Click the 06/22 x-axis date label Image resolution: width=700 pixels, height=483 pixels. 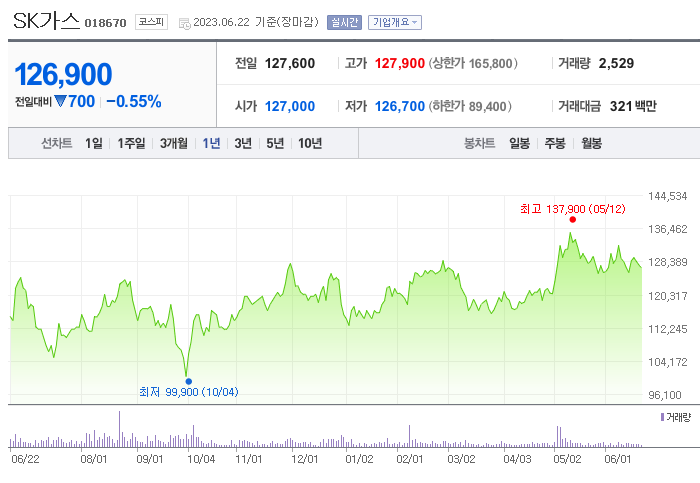[25, 459]
